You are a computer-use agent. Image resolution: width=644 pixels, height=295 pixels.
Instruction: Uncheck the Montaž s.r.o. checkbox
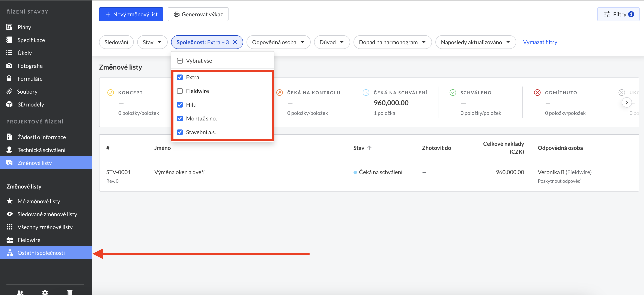(180, 119)
